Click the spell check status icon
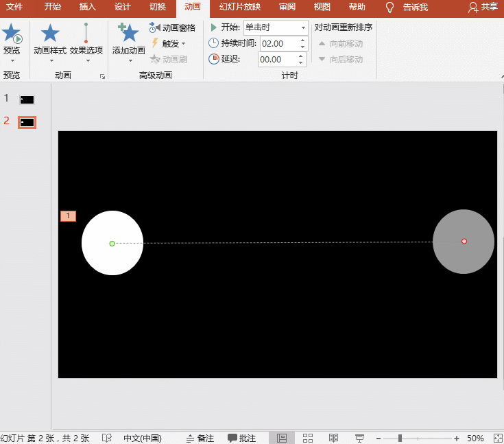The height and width of the screenshot is (444, 504). point(107,438)
